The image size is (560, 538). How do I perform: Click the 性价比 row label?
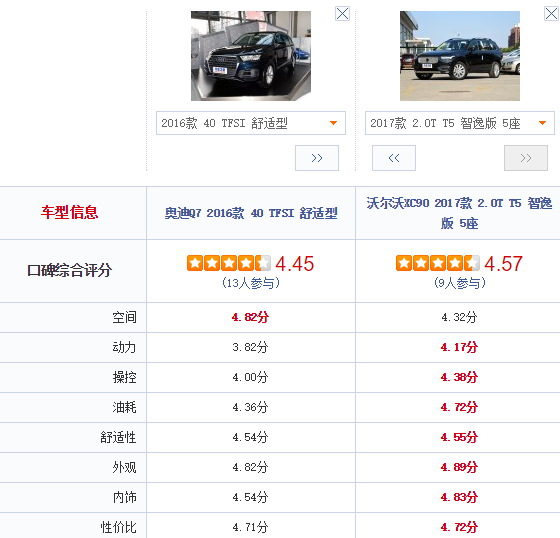click(118, 527)
